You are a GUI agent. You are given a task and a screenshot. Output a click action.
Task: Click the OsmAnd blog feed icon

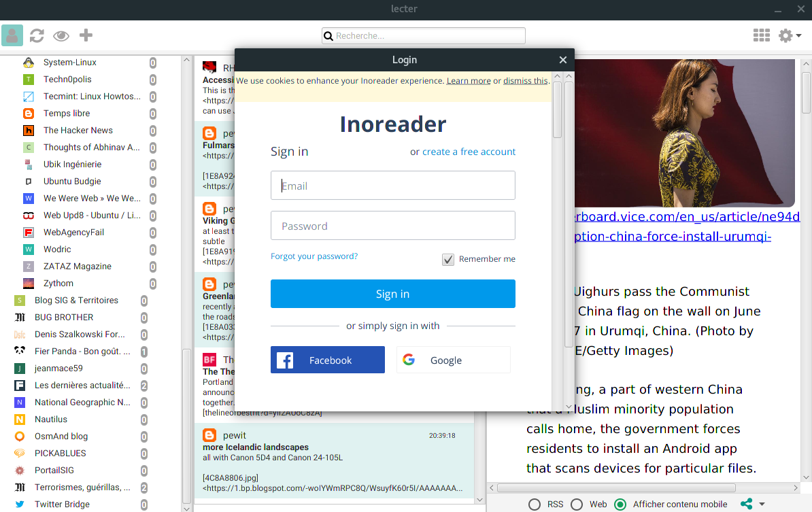tap(20, 437)
